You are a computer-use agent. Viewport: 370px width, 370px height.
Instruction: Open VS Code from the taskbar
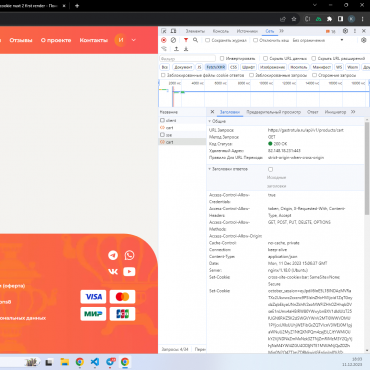[95, 362]
